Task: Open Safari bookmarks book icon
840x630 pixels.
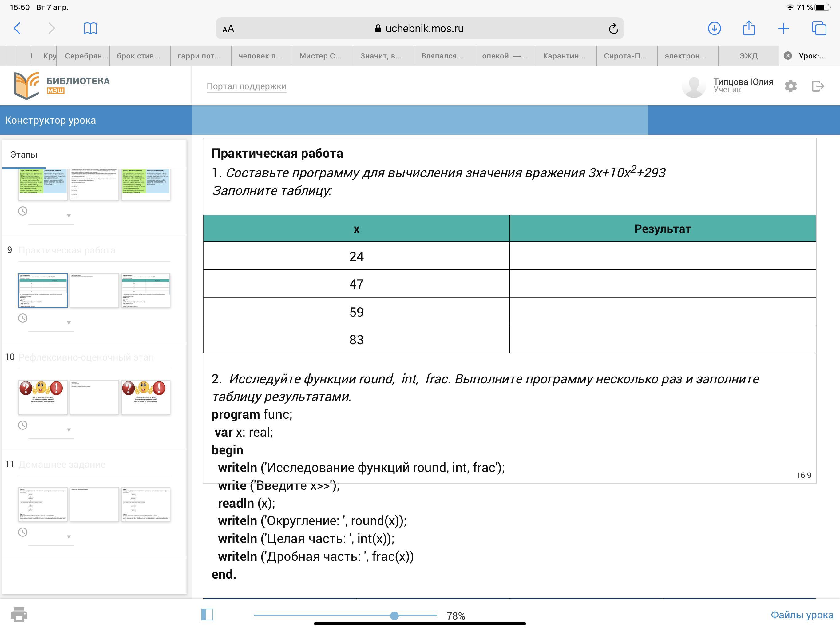Action: click(x=90, y=28)
